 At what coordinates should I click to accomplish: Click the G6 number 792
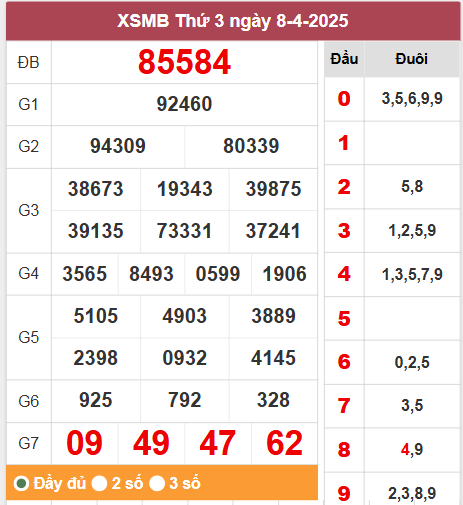[184, 400]
